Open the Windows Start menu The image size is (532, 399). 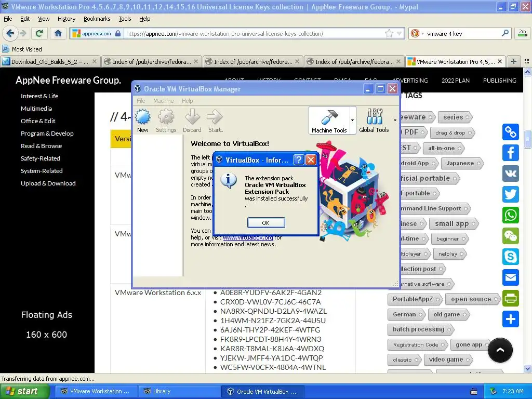tap(24, 391)
